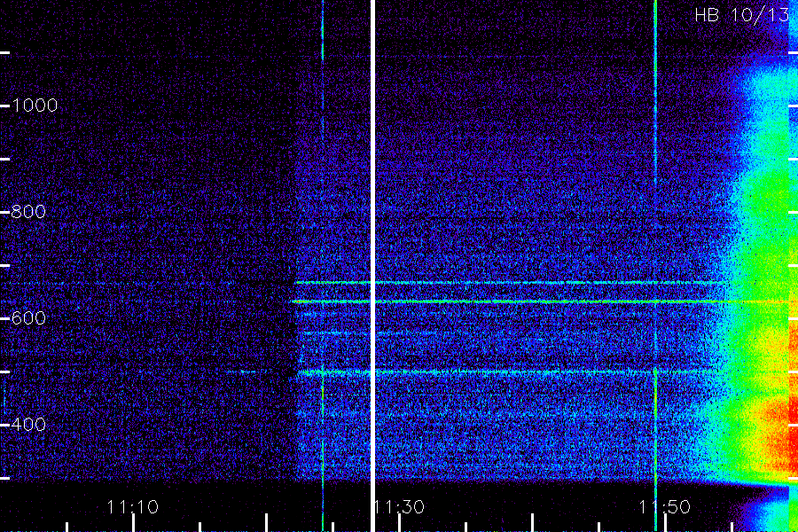This screenshot has width=798, height=532.
Task: Click the 11:10 time axis label
Action: (x=133, y=507)
